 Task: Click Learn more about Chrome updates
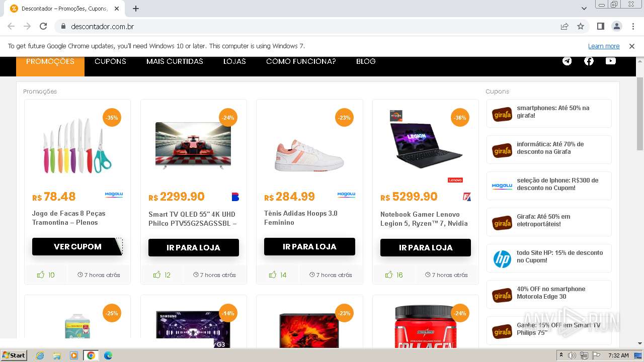[x=604, y=46]
